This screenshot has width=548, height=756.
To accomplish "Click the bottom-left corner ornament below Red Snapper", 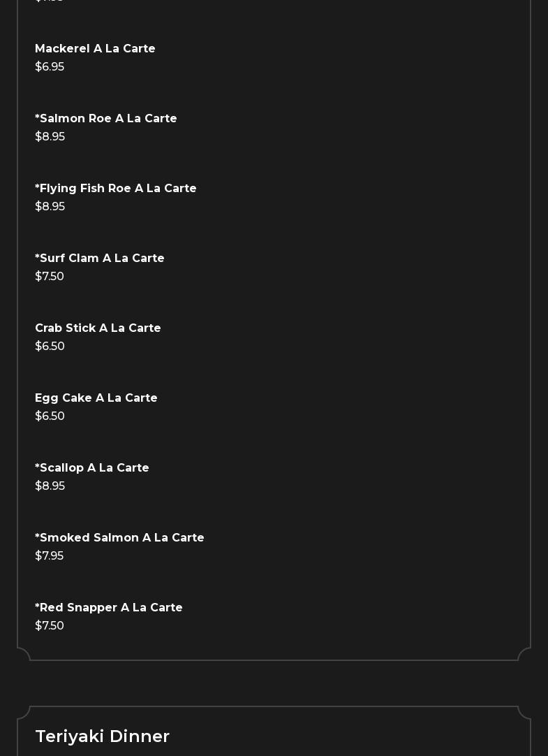I will pyautogui.click(x=24, y=654).
